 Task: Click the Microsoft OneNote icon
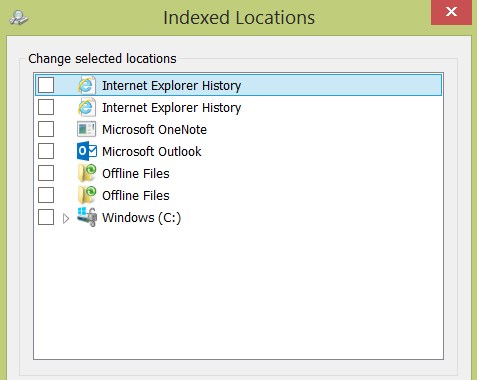point(87,129)
